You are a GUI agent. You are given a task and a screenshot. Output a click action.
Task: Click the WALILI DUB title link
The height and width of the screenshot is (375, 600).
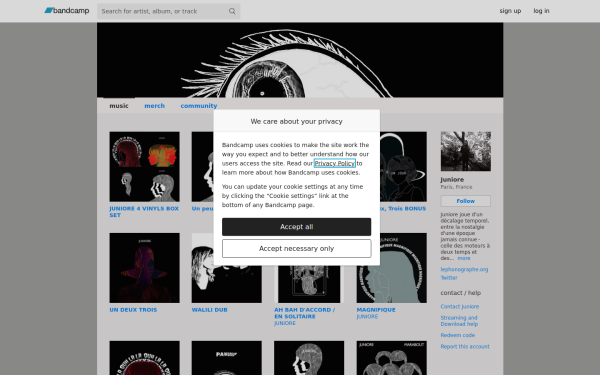(209, 310)
